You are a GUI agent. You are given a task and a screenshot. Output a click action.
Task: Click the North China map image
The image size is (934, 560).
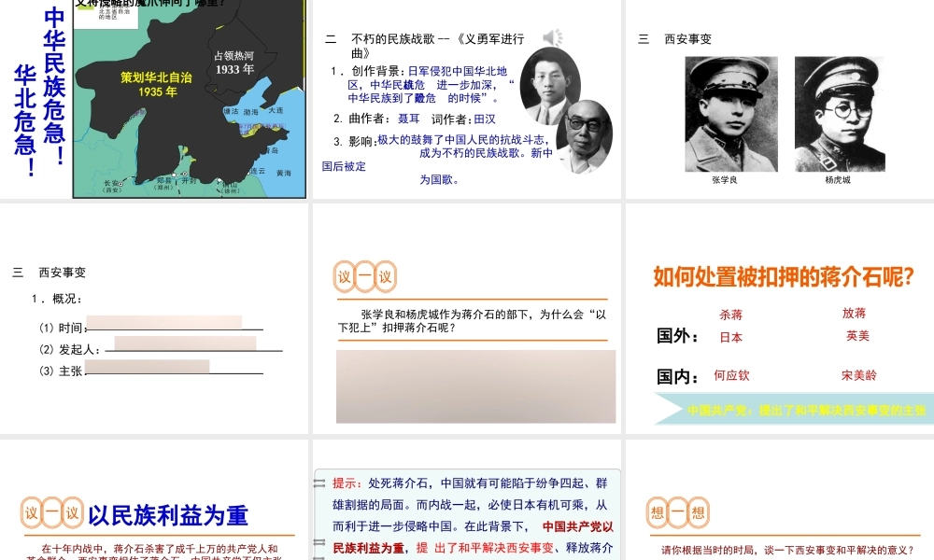[190, 99]
